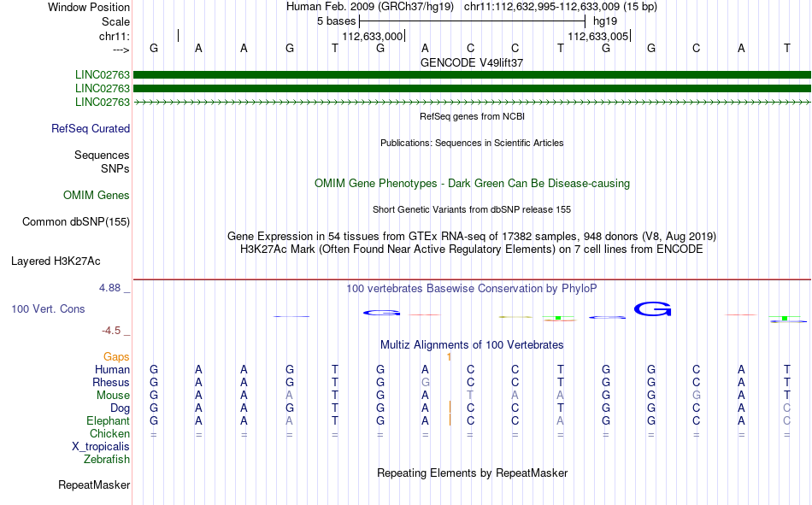Click the RepeatMasker track label
This screenshot has width=812, height=505.
[94, 484]
